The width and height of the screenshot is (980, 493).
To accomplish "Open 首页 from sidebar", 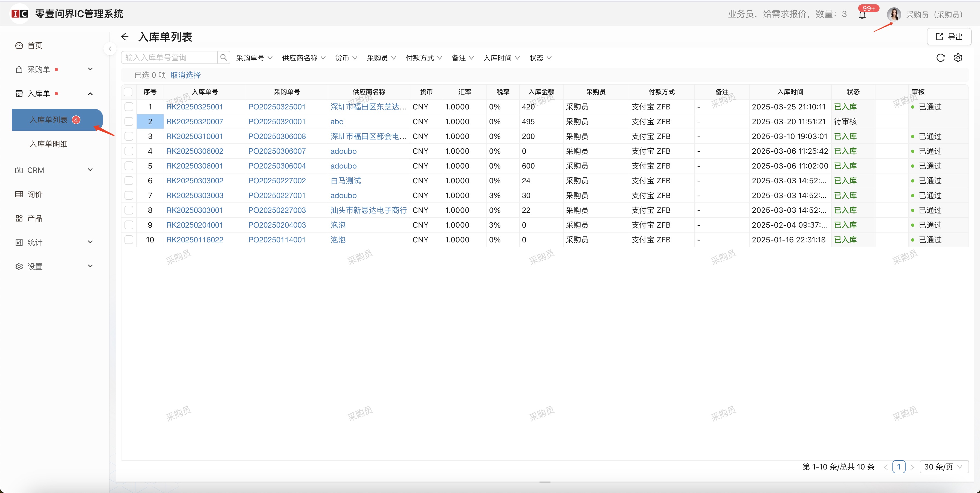I will click(x=35, y=46).
